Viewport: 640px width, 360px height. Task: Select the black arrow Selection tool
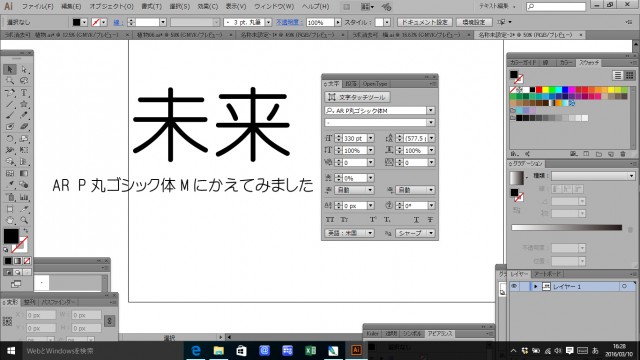pyautogui.click(x=10, y=69)
